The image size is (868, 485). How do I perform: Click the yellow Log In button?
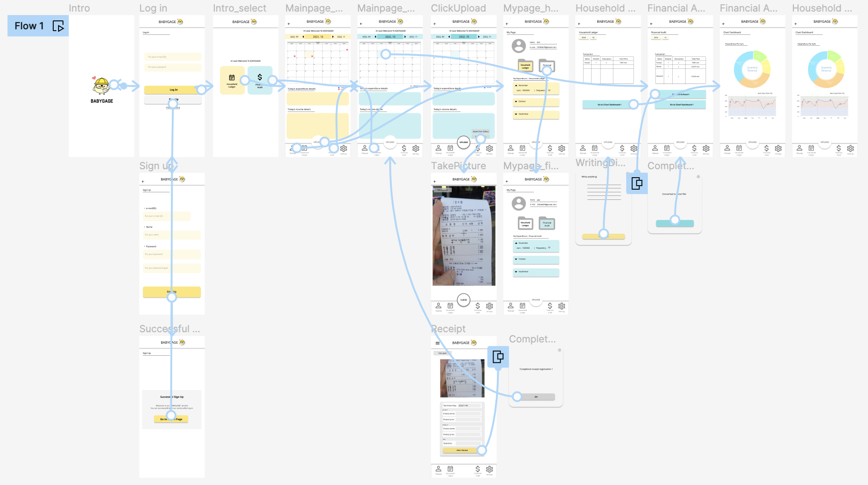(173, 90)
